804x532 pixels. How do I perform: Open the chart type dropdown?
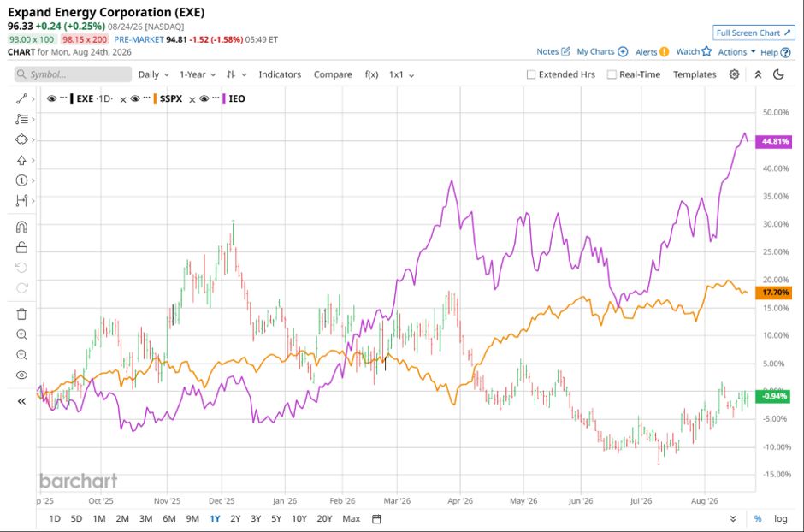(x=236, y=74)
